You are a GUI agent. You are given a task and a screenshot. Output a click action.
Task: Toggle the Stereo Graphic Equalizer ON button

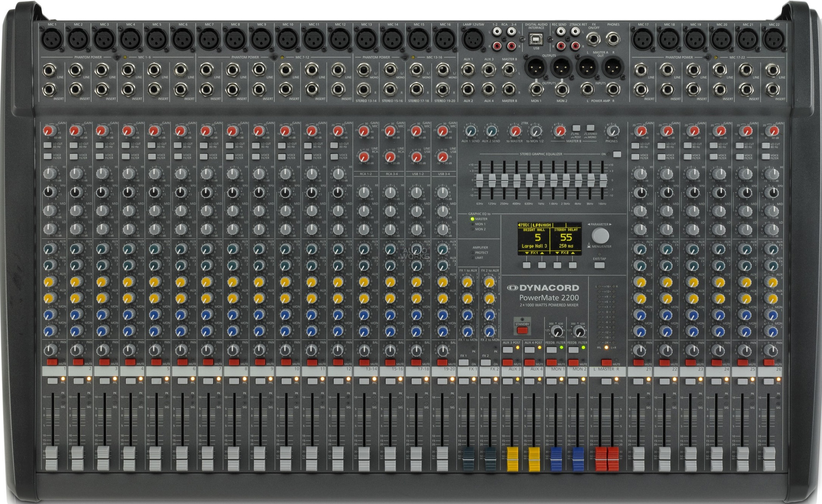point(617,154)
